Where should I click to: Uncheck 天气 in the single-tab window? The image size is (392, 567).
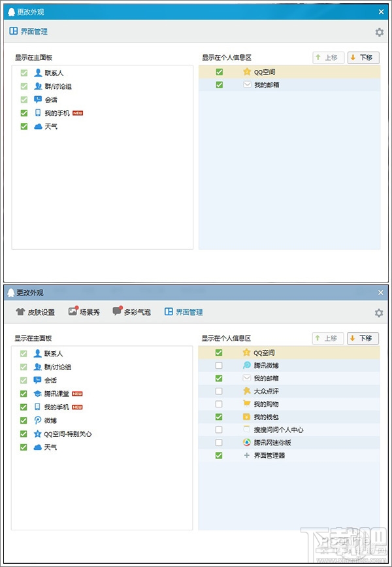point(24,127)
